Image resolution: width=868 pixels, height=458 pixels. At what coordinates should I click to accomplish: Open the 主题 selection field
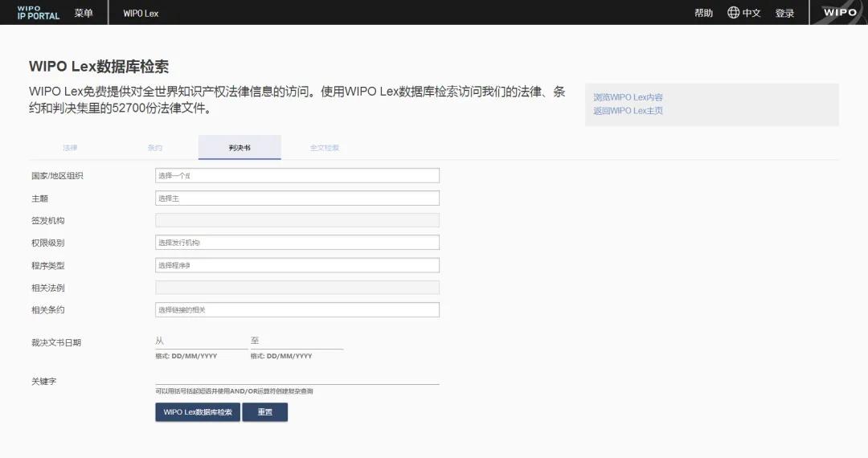click(297, 198)
